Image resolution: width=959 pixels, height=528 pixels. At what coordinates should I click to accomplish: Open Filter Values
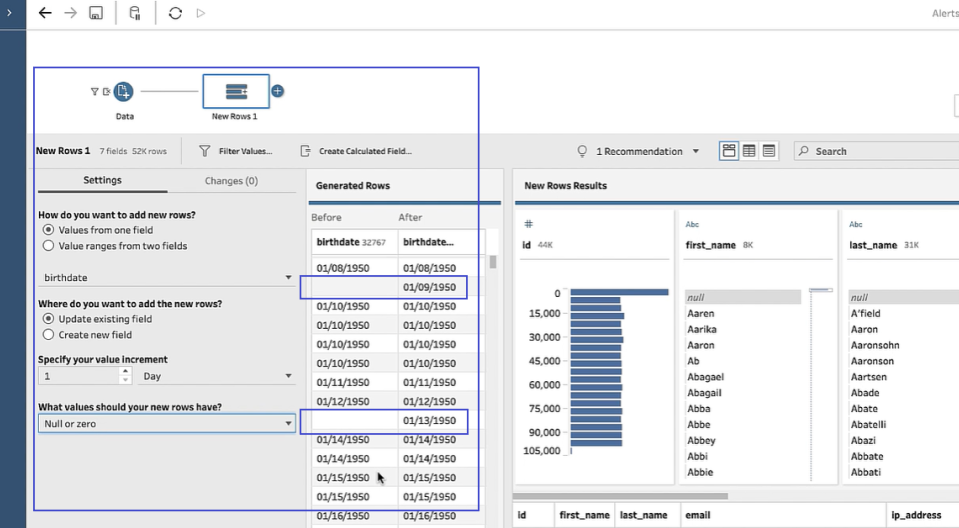pyautogui.click(x=236, y=151)
